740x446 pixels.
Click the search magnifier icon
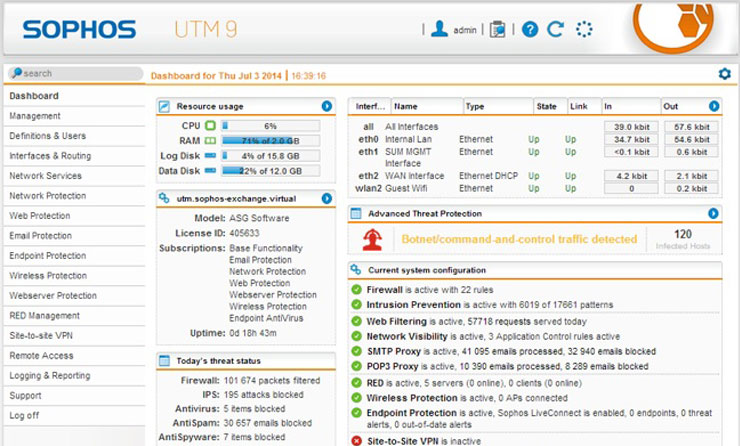pos(17,73)
